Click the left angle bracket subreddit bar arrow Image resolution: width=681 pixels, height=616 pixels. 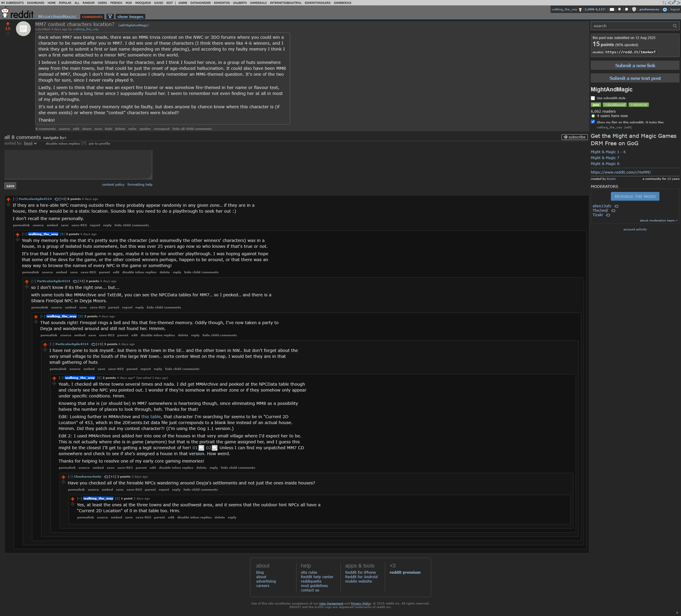(x=669, y=3)
